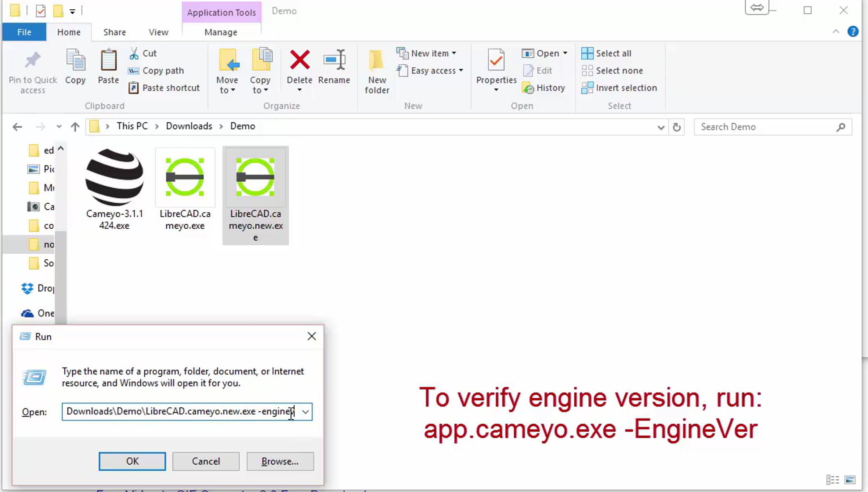Click Invert selection in ribbon
This screenshot has width=868, height=492.
pos(619,88)
